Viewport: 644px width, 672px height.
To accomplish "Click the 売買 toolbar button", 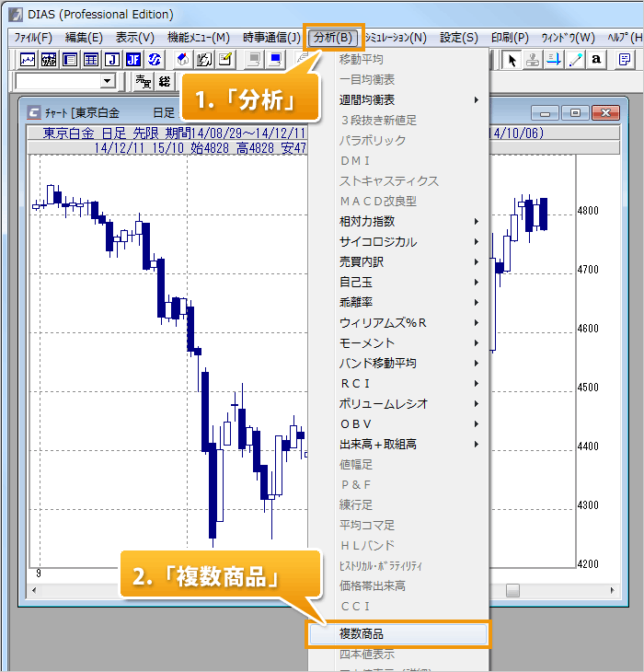I will [x=143, y=81].
